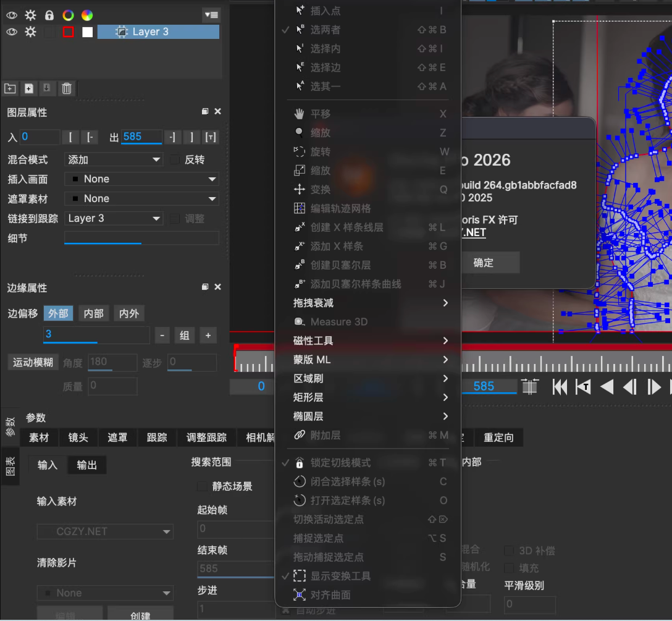The width and height of the screenshot is (672, 621).
Task: Click the 附加层 link icon item
Action: click(325, 435)
